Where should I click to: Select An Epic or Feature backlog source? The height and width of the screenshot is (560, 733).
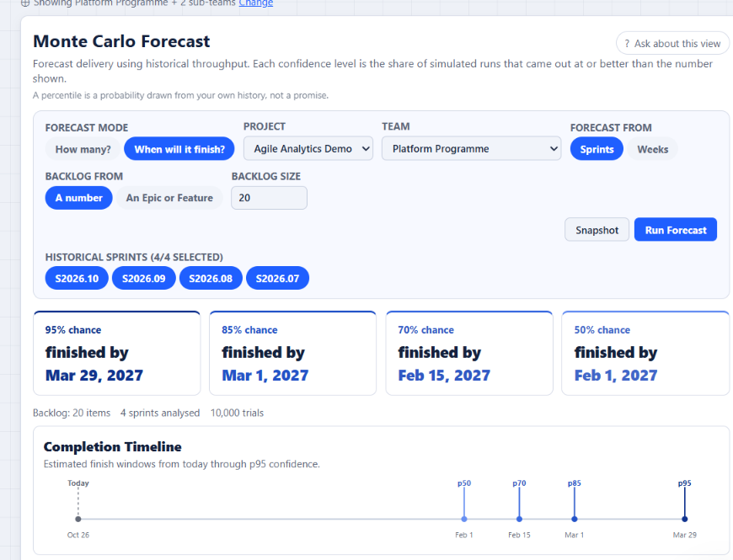(169, 198)
